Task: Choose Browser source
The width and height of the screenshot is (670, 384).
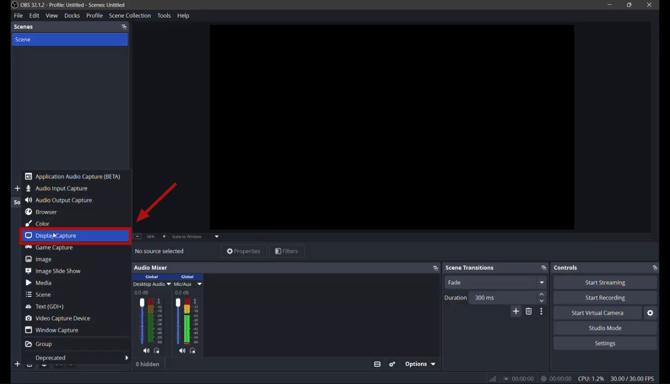Action: point(76,212)
